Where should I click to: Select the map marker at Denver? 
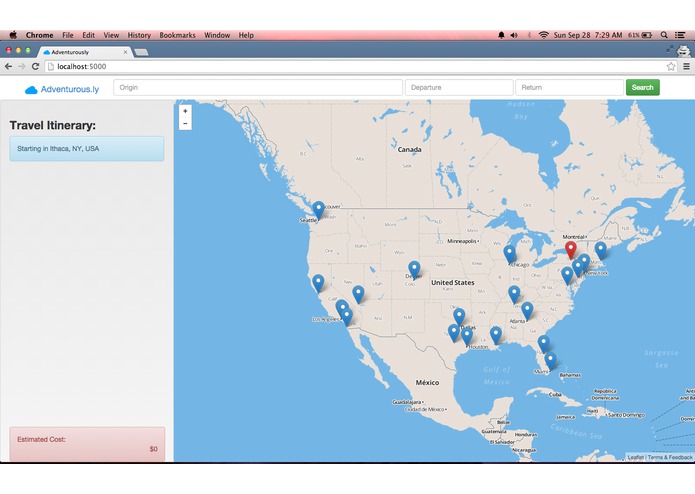pos(414,269)
